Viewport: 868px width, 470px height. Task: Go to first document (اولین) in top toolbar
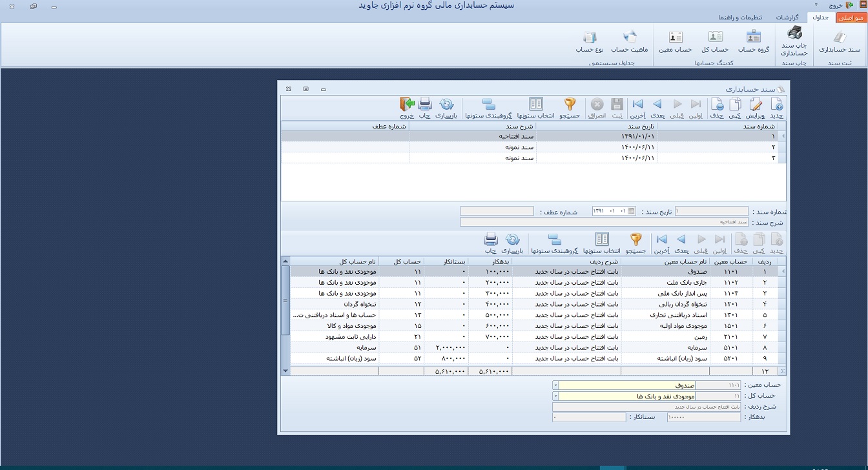click(x=696, y=108)
